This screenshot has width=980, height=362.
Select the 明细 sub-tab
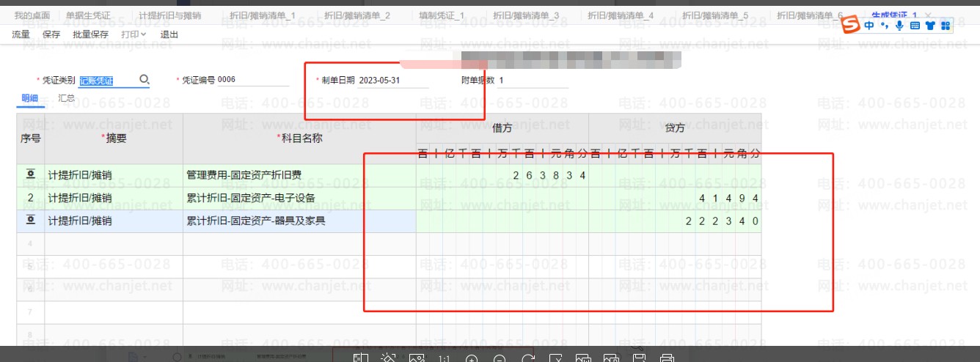tap(30, 97)
